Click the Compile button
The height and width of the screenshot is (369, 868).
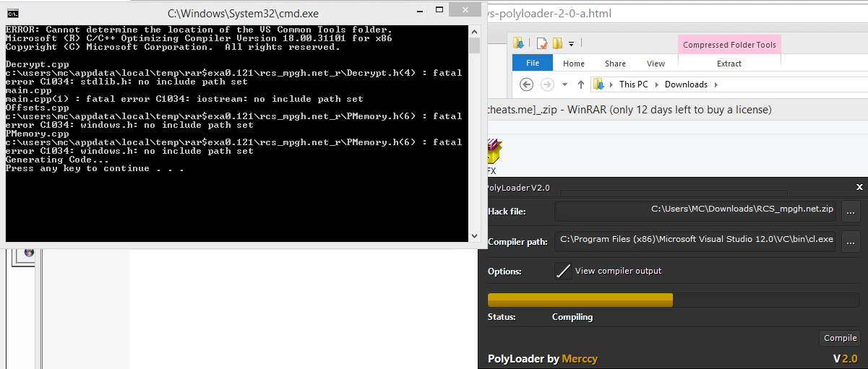coord(841,338)
